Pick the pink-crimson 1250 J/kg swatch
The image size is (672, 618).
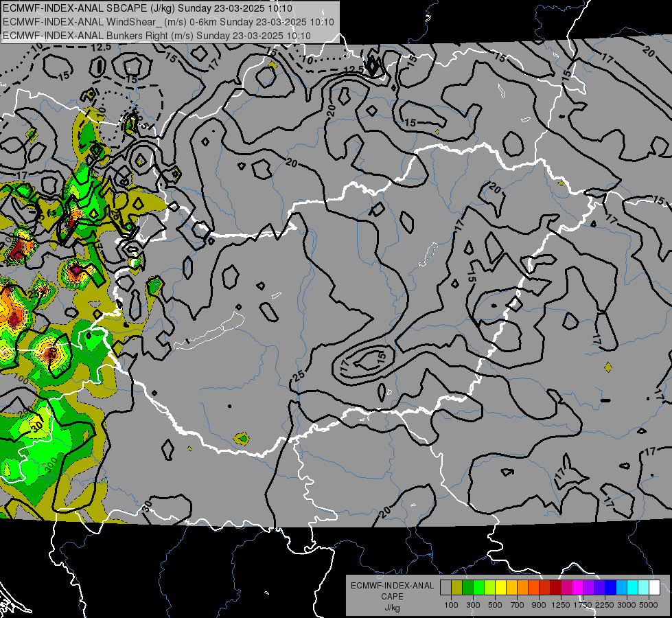[x=566, y=588]
